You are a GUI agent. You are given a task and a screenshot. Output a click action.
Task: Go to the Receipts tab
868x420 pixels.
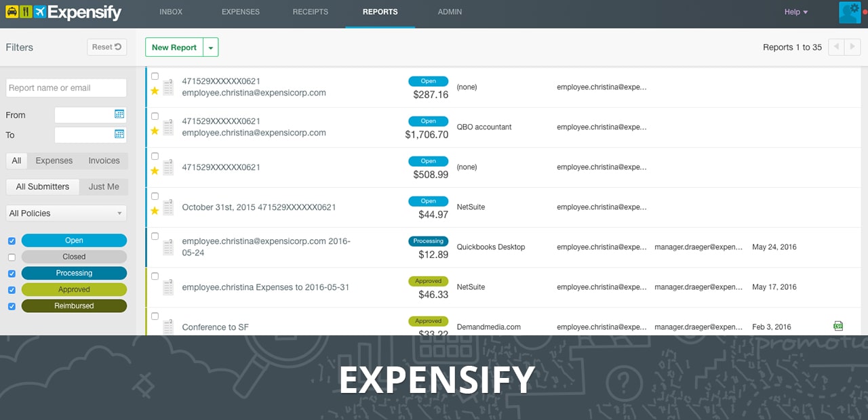(x=311, y=12)
